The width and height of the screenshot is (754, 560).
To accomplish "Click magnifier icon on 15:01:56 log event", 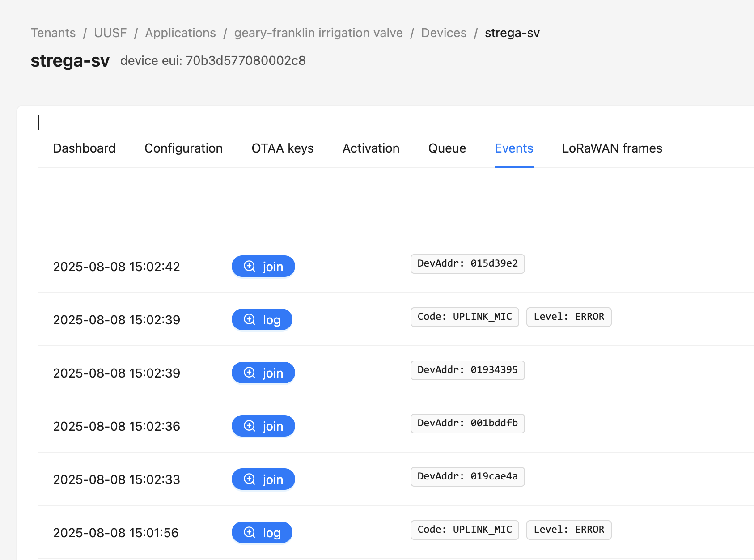I will click(x=250, y=533).
